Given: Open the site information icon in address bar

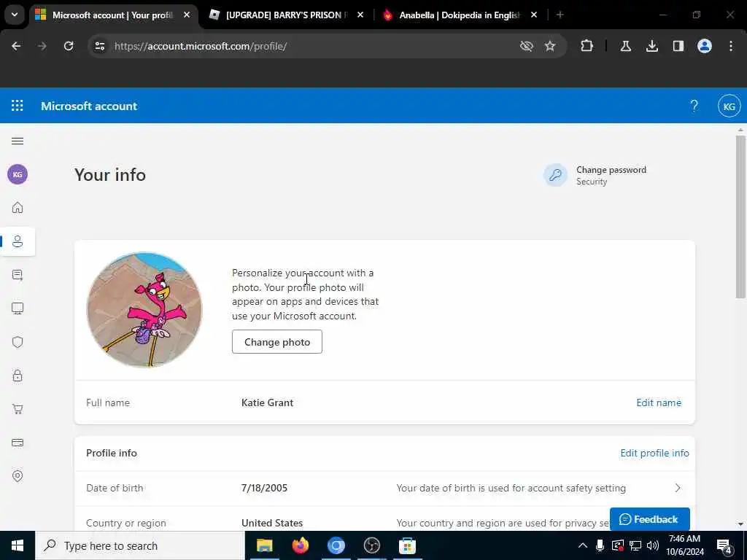Looking at the screenshot, I should pyautogui.click(x=100, y=46).
